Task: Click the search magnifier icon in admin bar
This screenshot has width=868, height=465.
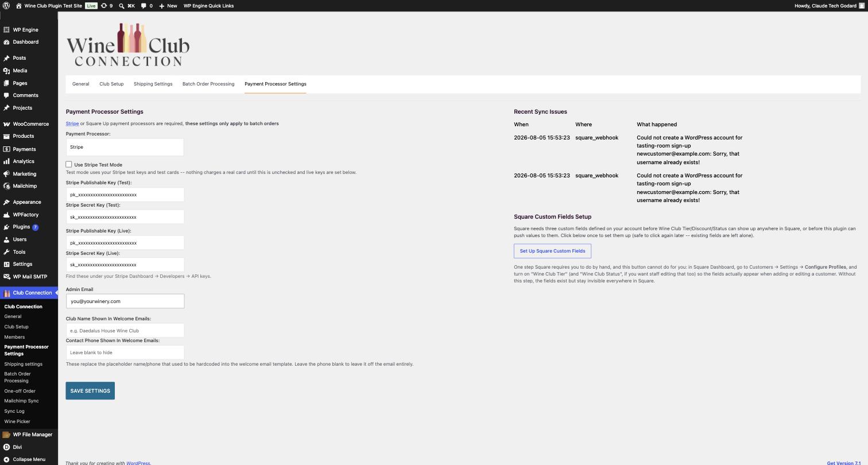Action: pyautogui.click(x=122, y=6)
